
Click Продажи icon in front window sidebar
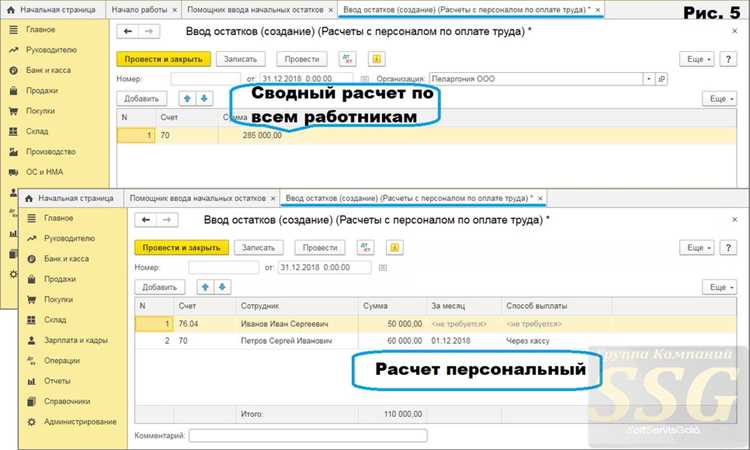[x=32, y=279]
